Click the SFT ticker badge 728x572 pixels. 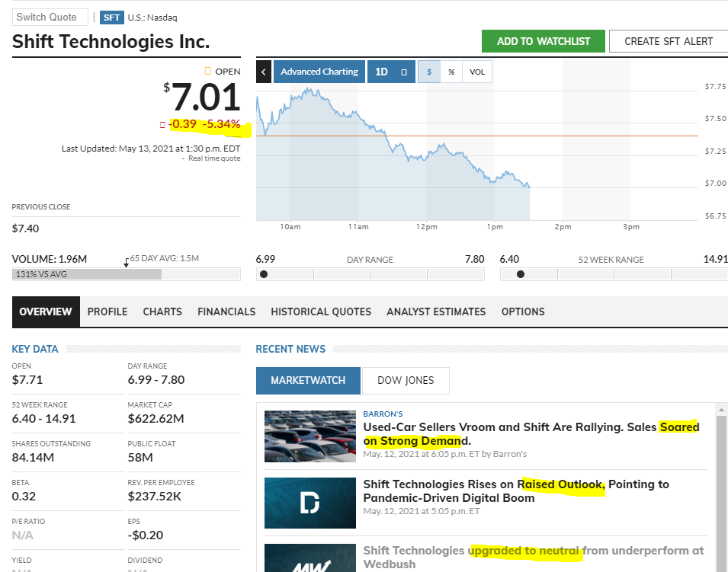[112, 18]
